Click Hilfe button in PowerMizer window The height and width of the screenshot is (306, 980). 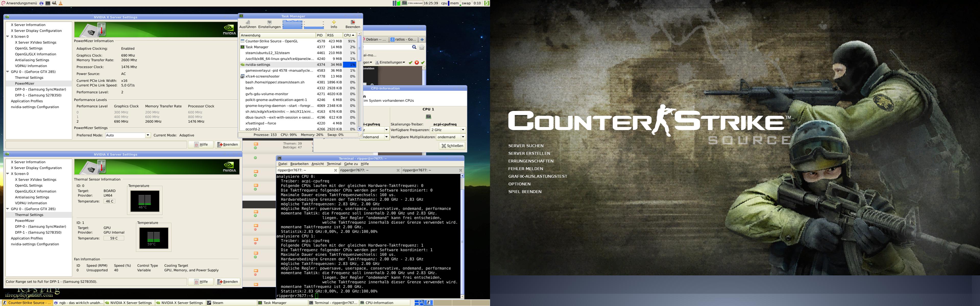click(201, 144)
